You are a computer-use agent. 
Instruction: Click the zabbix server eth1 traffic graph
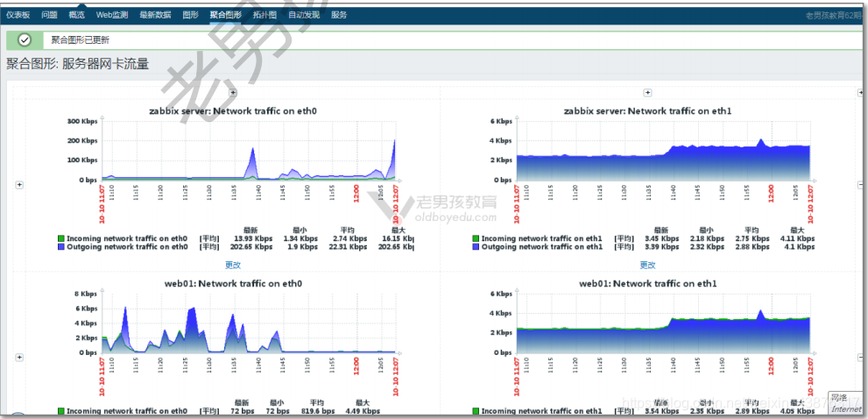click(664, 150)
